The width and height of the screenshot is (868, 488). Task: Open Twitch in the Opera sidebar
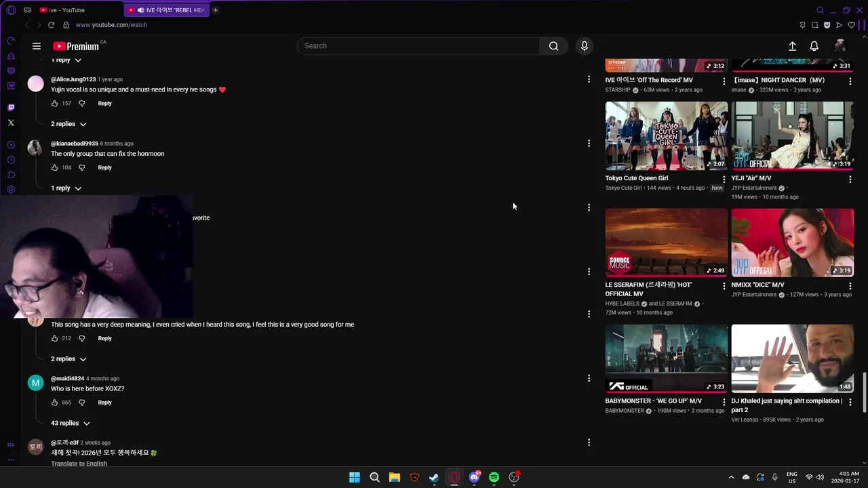tap(11, 108)
